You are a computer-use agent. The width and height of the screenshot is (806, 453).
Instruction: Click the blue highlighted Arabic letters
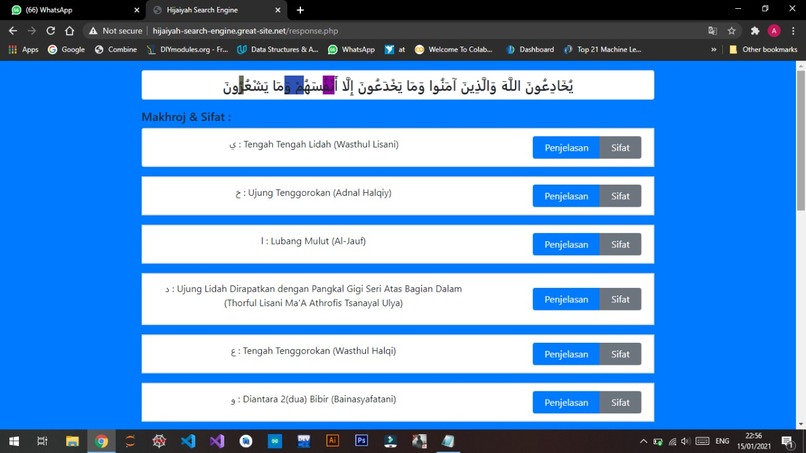(x=294, y=85)
